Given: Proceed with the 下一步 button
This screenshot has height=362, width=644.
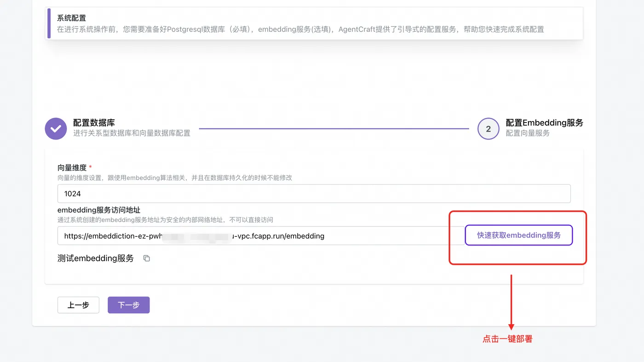Looking at the screenshot, I should tap(129, 305).
